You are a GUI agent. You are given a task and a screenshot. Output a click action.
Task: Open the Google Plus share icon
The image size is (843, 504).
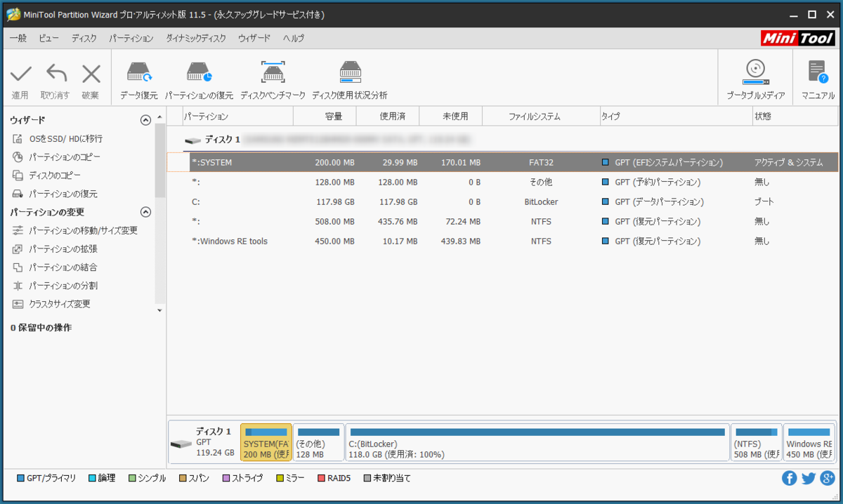point(828,478)
